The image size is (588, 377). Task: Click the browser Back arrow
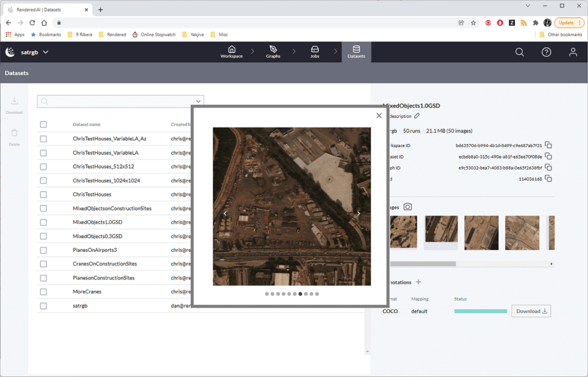(9, 23)
